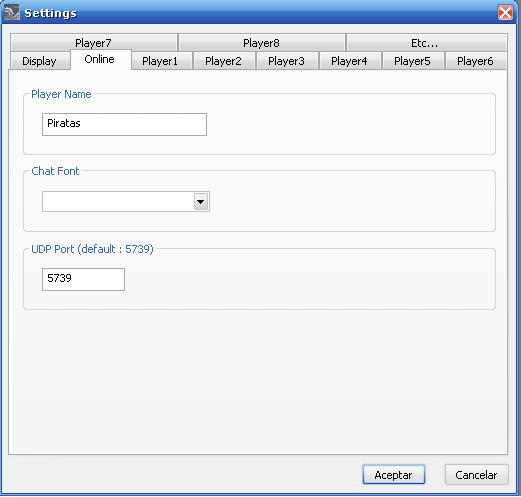The width and height of the screenshot is (521, 497).
Task: Click the Settings title bar
Action: [260, 13]
